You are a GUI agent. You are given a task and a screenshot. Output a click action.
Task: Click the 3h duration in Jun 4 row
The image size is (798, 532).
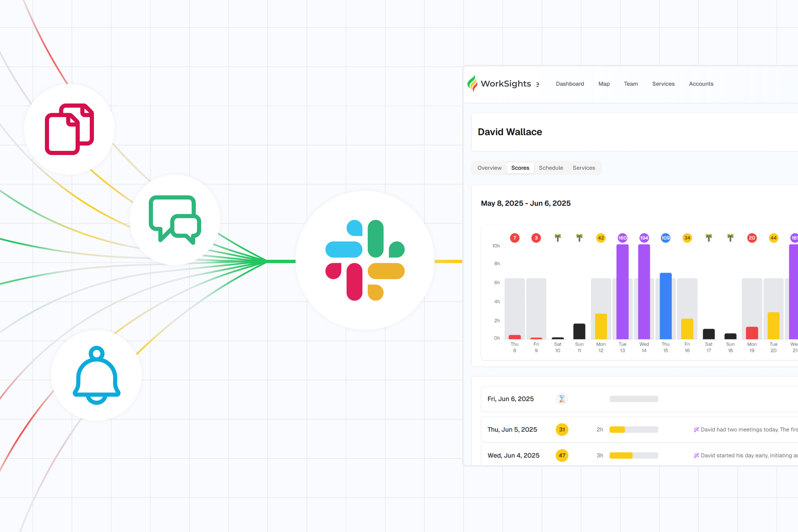click(600, 456)
